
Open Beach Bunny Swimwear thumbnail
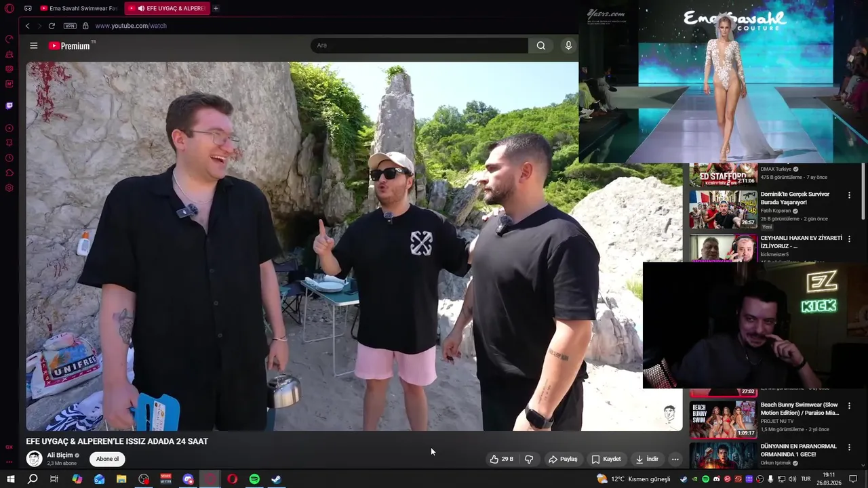click(x=723, y=419)
